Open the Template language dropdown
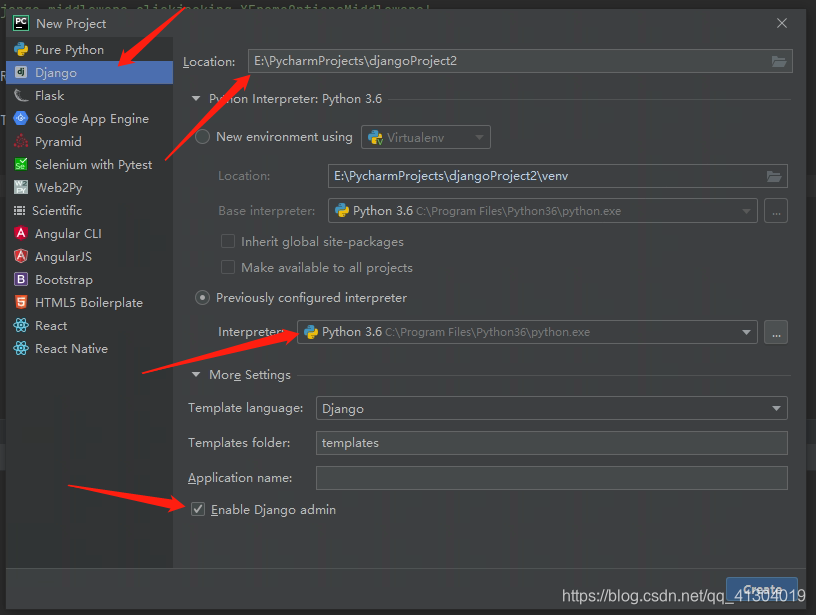Image resolution: width=816 pixels, height=615 pixels. pyautogui.click(x=552, y=408)
